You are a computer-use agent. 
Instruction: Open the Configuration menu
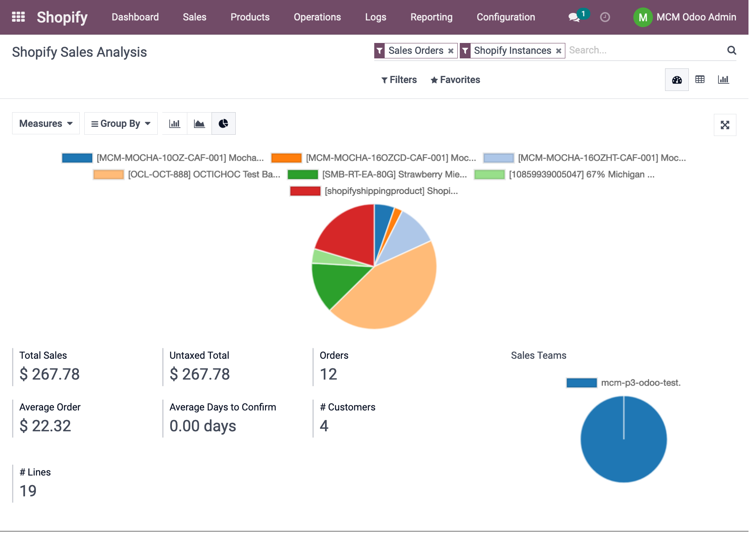tap(506, 17)
